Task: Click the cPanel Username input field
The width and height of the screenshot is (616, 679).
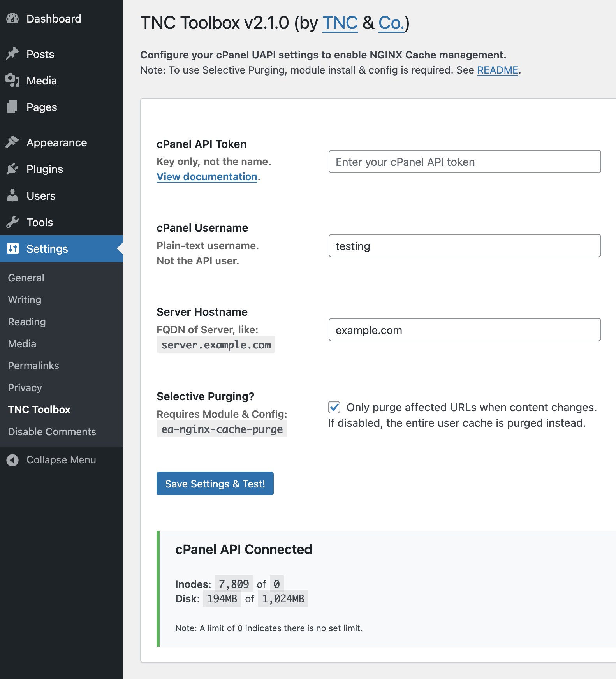Action: click(465, 246)
